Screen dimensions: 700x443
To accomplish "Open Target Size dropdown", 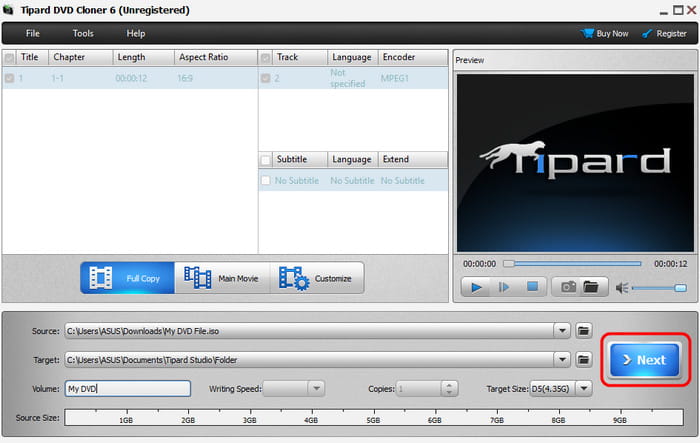I will coord(584,389).
